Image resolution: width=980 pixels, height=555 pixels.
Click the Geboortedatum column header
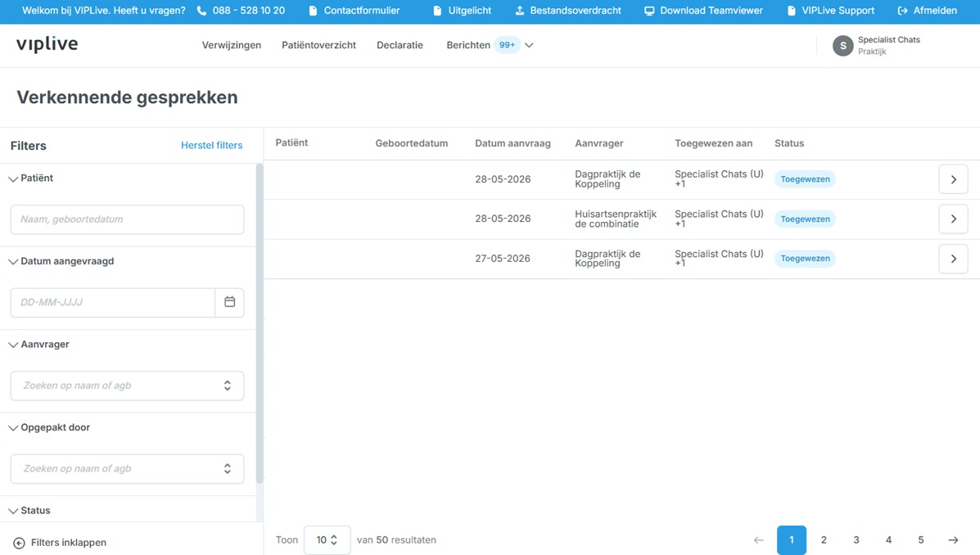pyautogui.click(x=411, y=143)
